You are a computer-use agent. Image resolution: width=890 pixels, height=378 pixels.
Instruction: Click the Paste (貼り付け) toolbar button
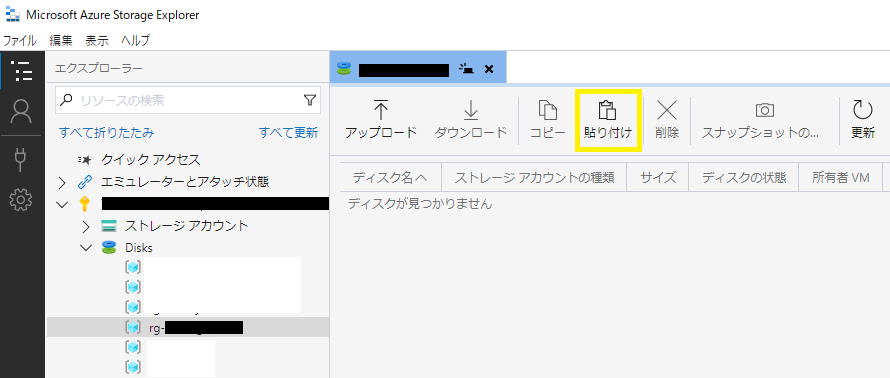[608, 120]
